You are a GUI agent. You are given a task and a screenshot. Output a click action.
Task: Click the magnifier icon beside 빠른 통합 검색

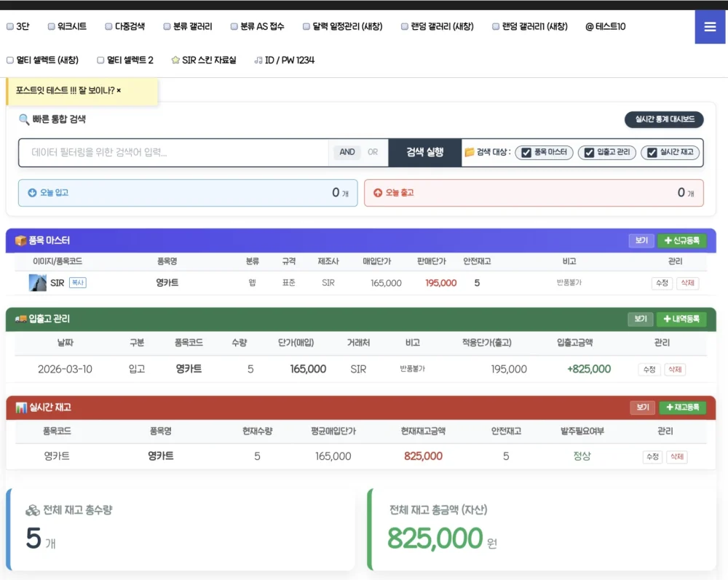point(24,120)
